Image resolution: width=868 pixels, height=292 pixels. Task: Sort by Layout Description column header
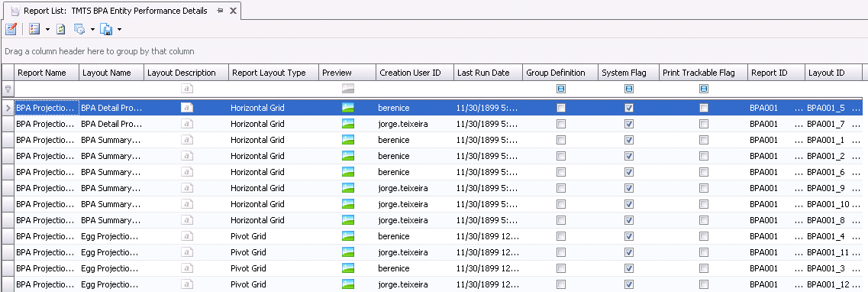[x=186, y=73]
